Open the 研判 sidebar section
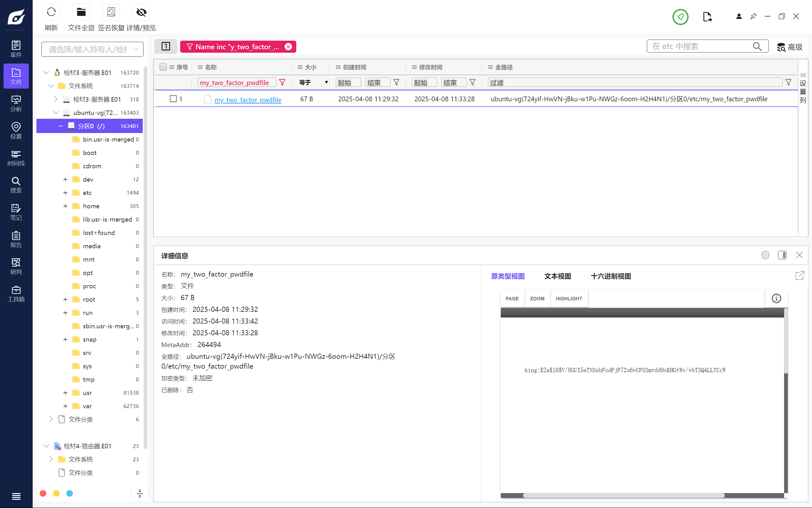Image resolution: width=812 pixels, height=508 pixels. [16, 267]
